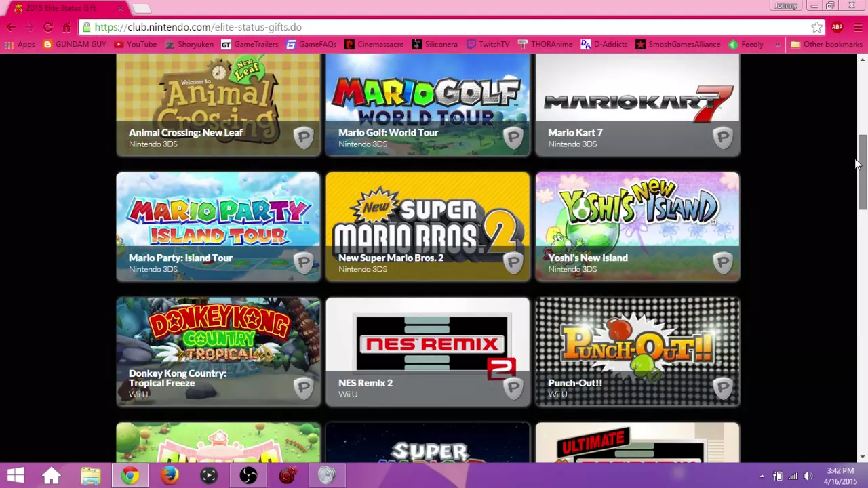Click the P badge on Donkey Kong Country
868x488 pixels.
[303, 388]
